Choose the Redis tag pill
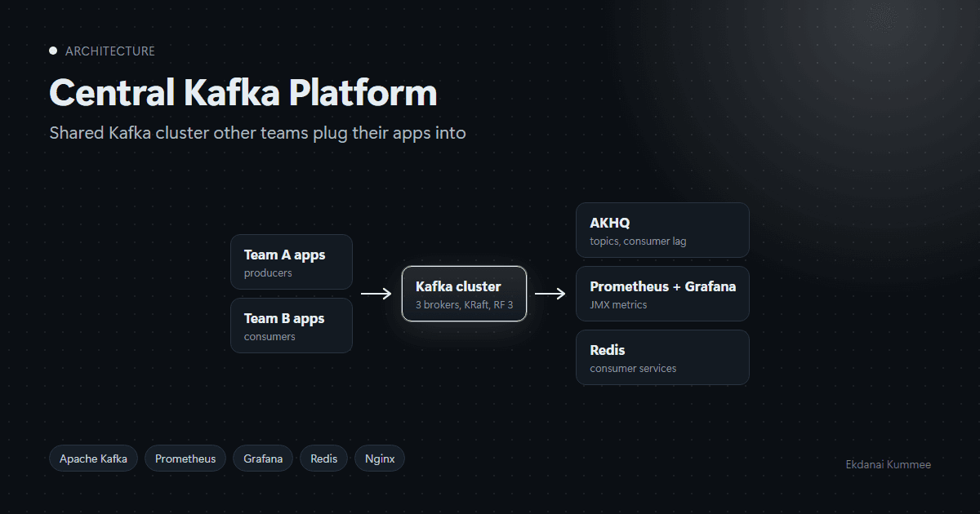The width and height of the screenshot is (980, 514). [324, 459]
